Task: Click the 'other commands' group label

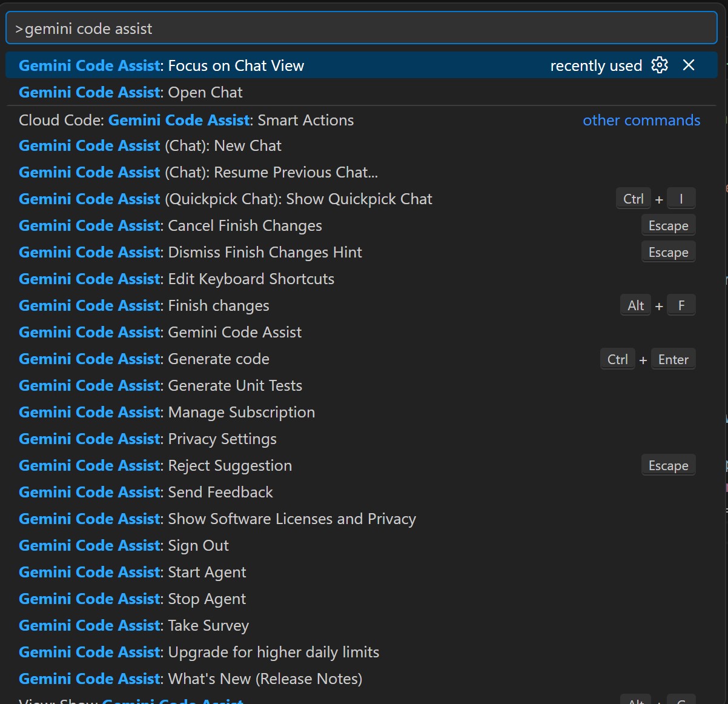Action: point(641,120)
